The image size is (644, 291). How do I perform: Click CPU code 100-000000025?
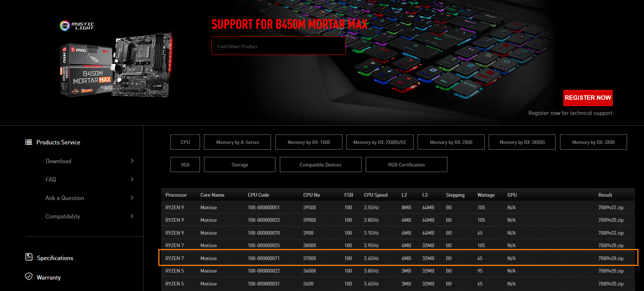click(264, 245)
